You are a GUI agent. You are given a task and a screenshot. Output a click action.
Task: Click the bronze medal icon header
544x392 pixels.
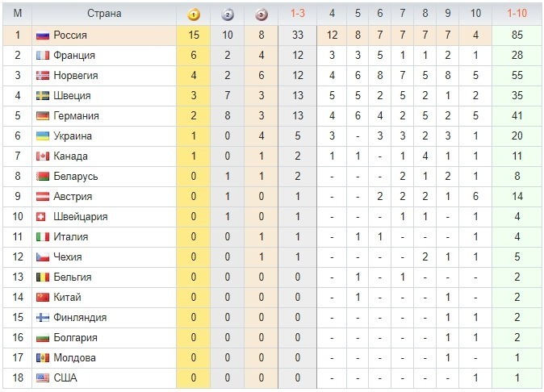coord(262,15)
